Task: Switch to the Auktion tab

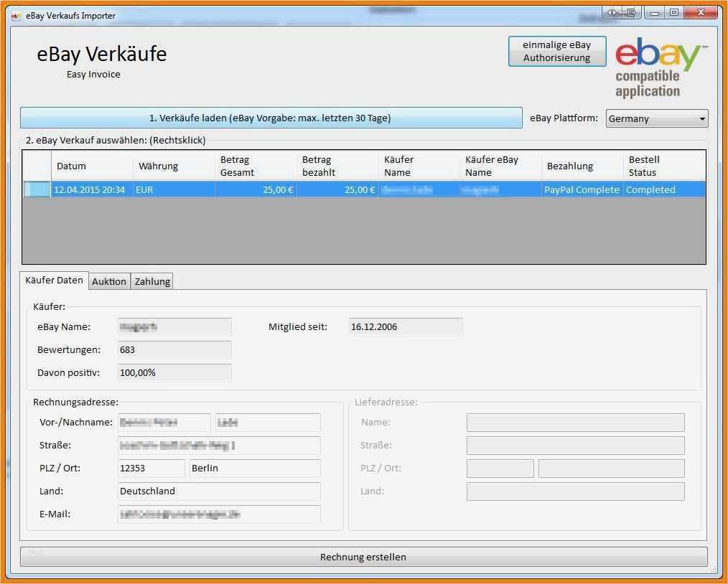Action: click(x=109, y=281)
